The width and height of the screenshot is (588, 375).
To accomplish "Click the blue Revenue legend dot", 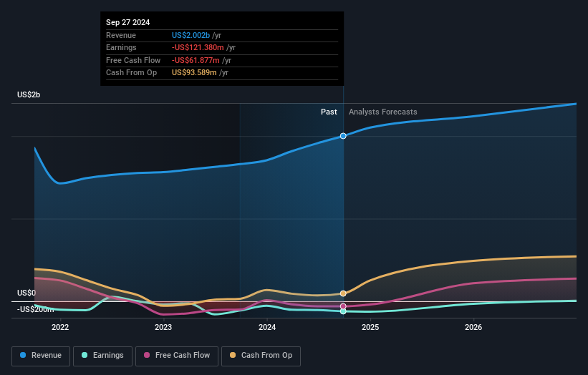I will pos(23,355).
